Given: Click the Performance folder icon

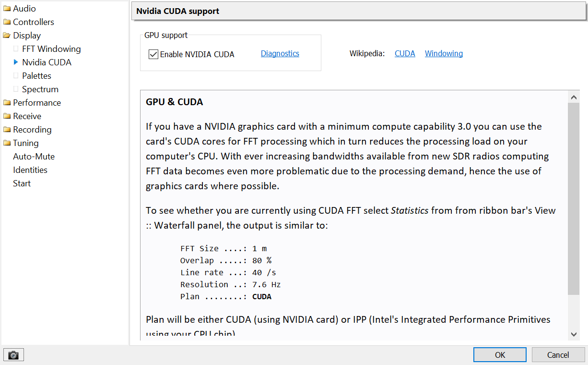Looking at the screenshot, I should (7, 103).
